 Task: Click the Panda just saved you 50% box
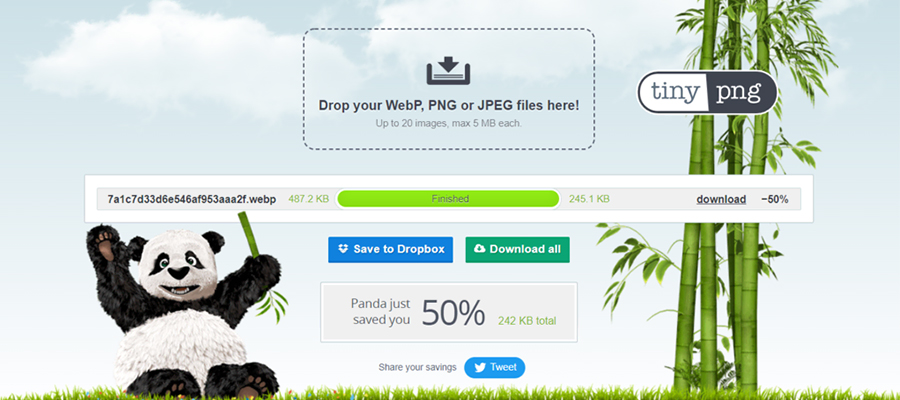449,312
